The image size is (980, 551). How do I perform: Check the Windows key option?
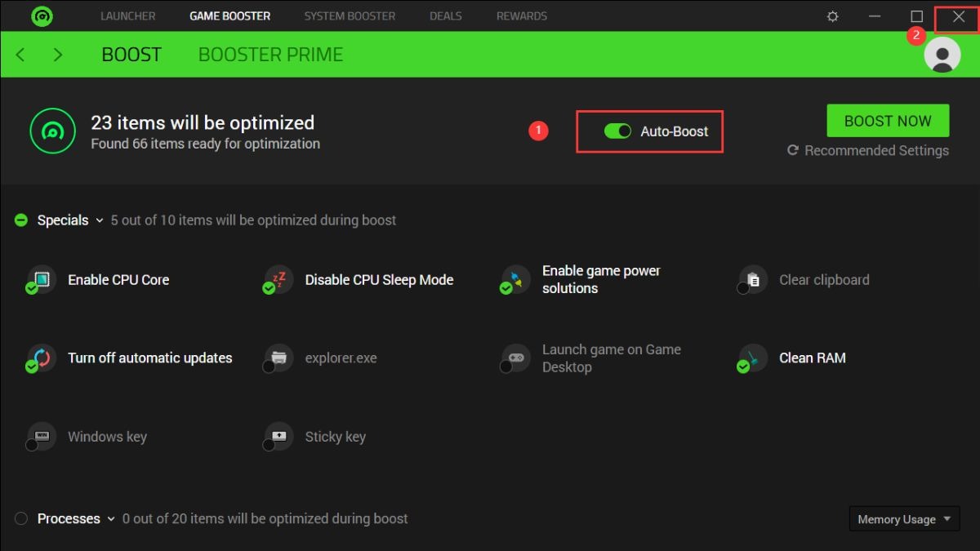pos(32,445)
